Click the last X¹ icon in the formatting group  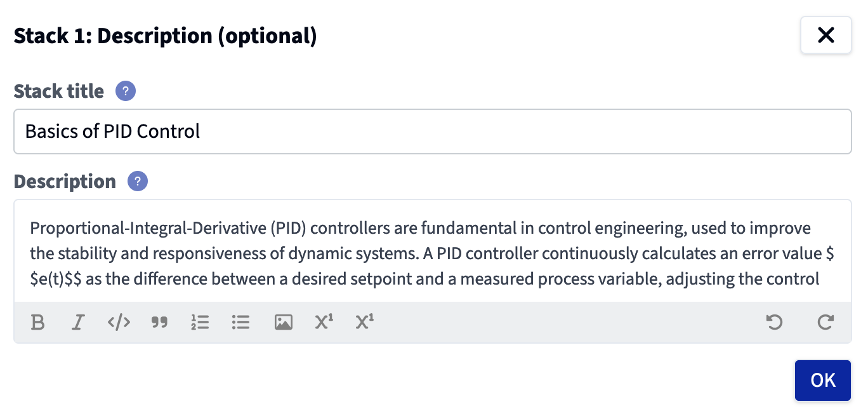tap(364, 323)
